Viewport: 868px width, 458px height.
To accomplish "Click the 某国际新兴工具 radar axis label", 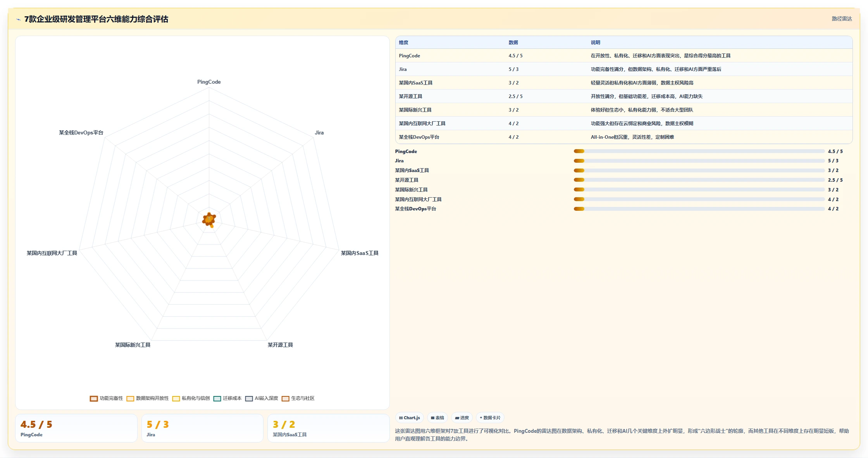I will pos(133,345).
